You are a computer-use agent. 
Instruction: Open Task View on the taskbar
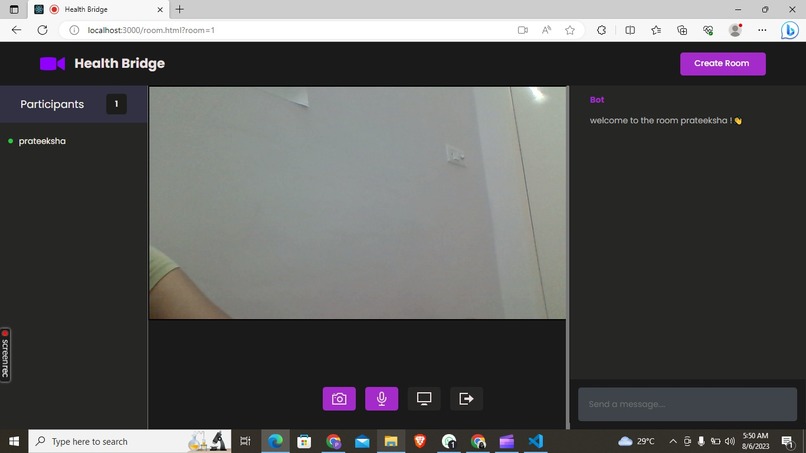245,441
